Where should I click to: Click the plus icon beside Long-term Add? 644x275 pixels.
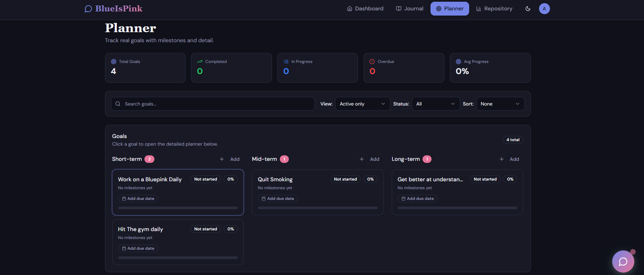pyautogui.click(x=502, y=159)
